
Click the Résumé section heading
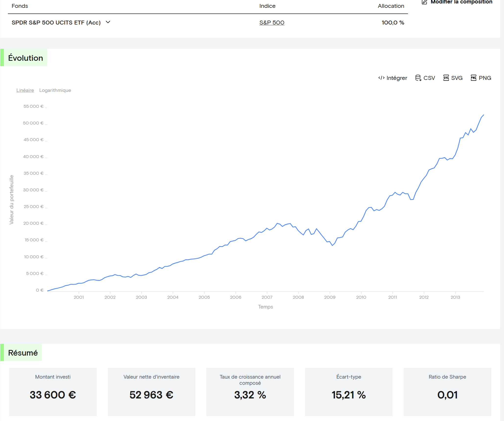(x=23, y=353)
